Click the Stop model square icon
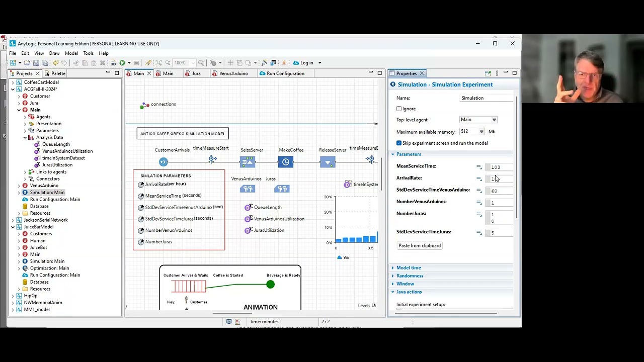Screen dimensions: 644x362 point(136,63)
